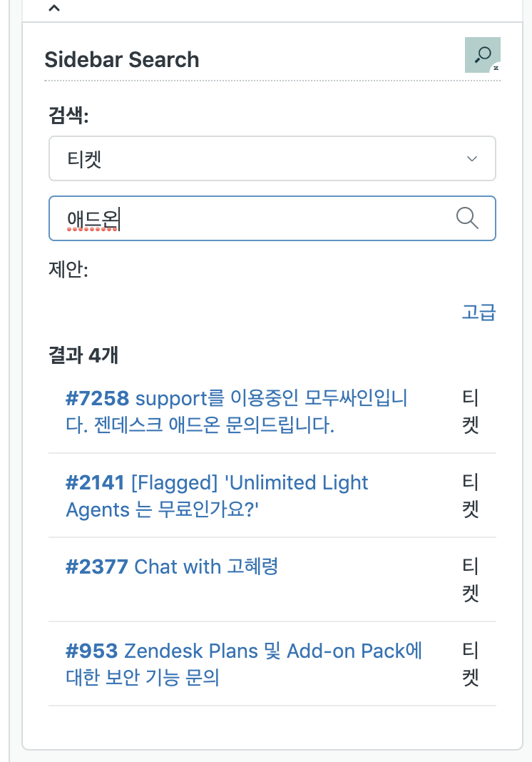532x762 pixels.
Task: Click the 결과 4개 results count heading
Action: tap(83, 355)
